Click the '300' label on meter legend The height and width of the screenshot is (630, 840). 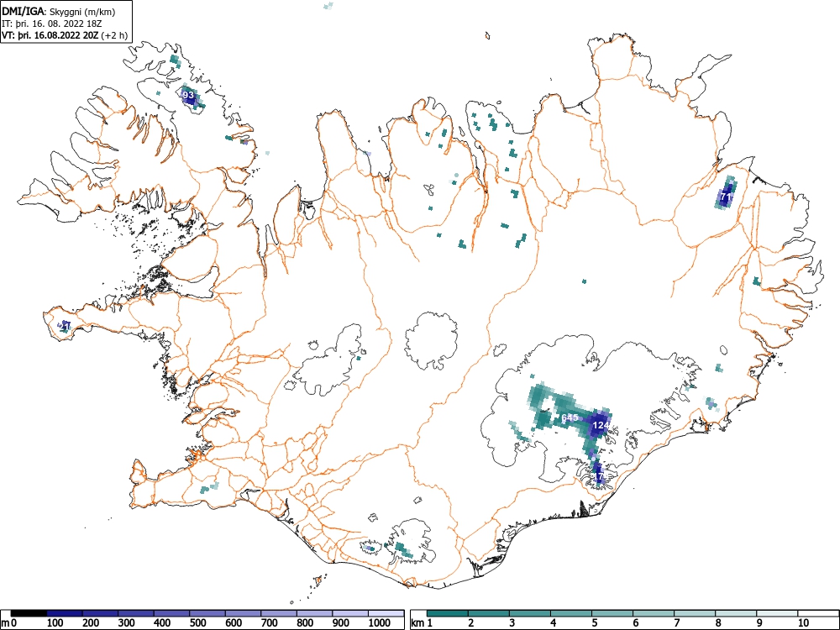pyautogui.click(x=127, y=622)
